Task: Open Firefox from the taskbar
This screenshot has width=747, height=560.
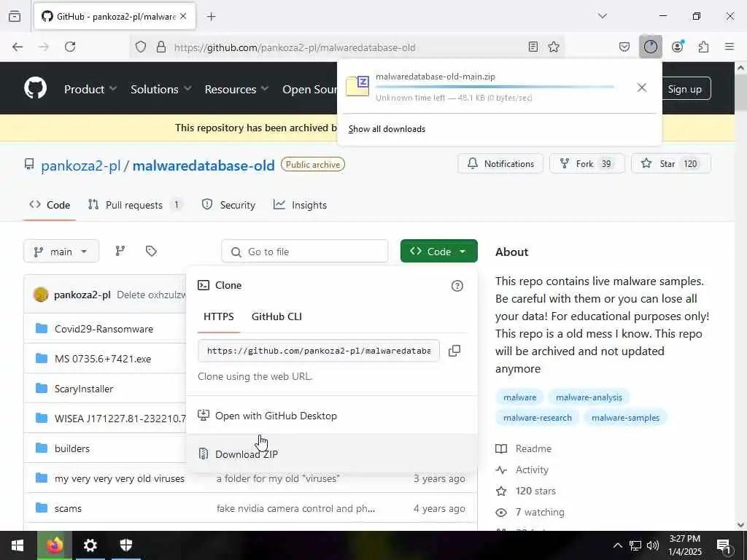Action: [x=55, y=545]
